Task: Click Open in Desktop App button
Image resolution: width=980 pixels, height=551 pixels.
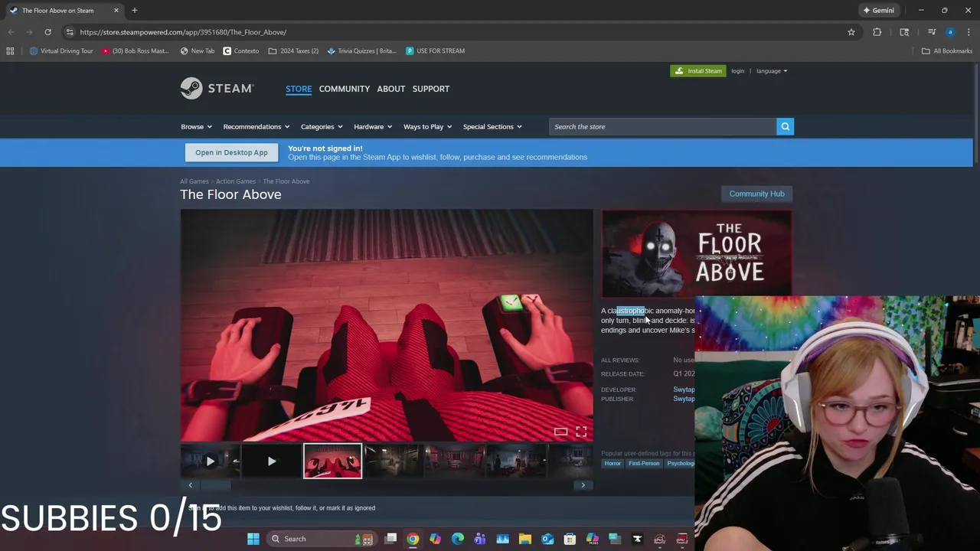Action: (x=231, y=152)
